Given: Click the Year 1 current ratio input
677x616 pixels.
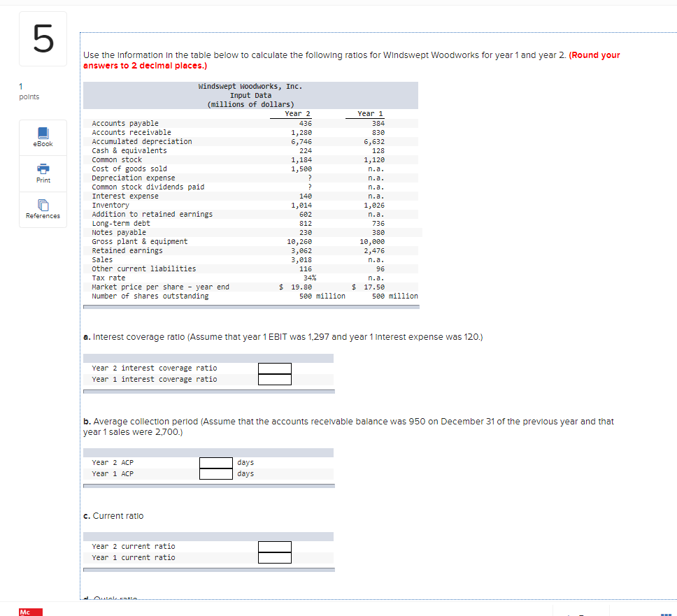Looking at the screenshot, I should 275,557.
